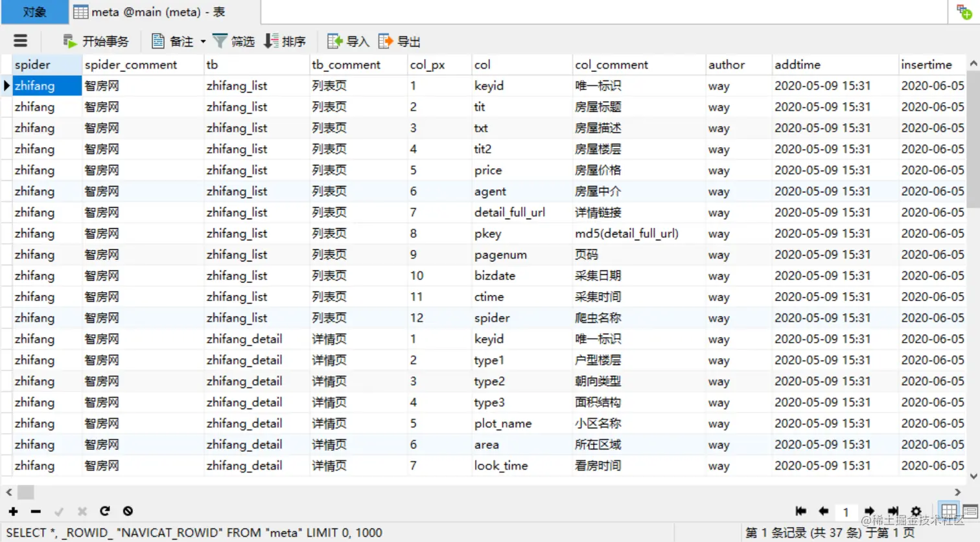Select col_px cell with value 12
980x542 pixels.
pyautogui.click(x=439, y=318)
